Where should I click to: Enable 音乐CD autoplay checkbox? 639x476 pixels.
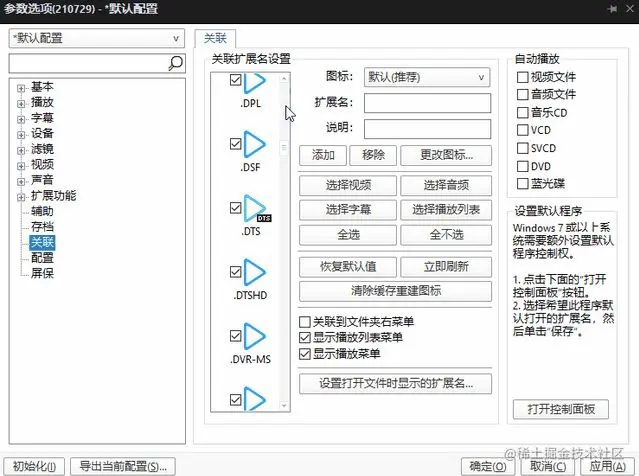tap(522, 112)
